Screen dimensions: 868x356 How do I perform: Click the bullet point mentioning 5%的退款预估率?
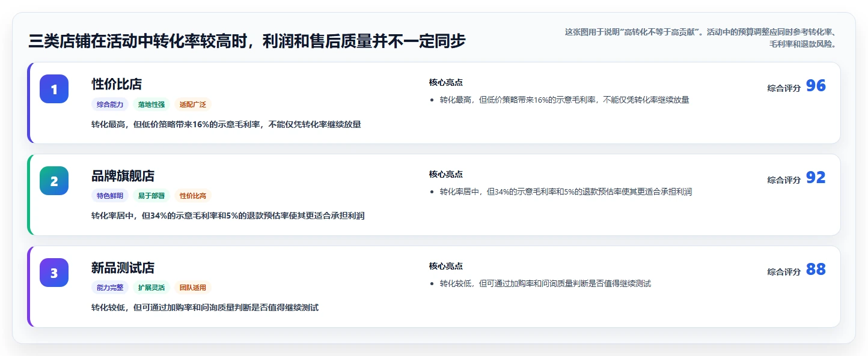[x=566, y=192]
